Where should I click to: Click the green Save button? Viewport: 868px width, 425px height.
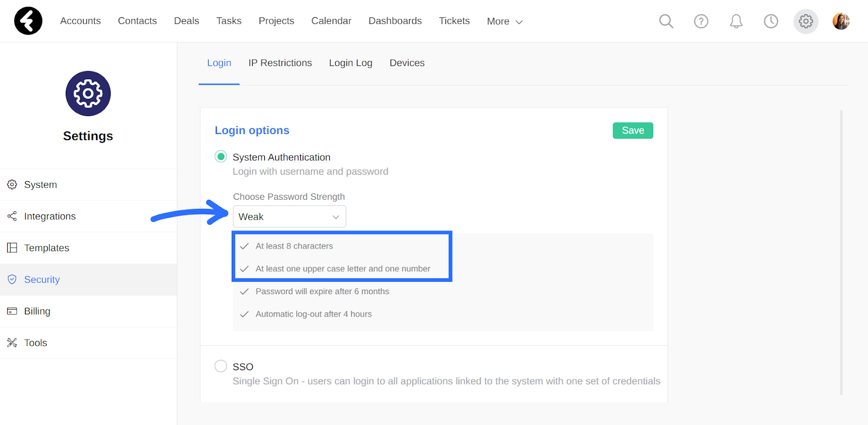point(633,130)
